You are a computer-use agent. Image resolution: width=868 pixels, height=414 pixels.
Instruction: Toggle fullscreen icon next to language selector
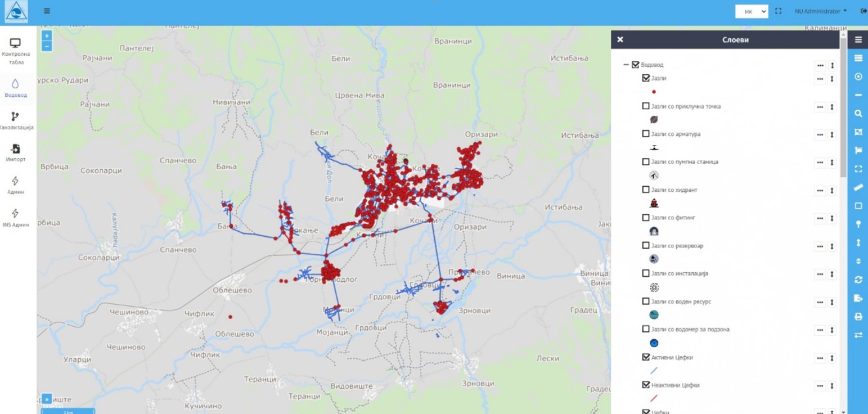(x=779, y=11)
